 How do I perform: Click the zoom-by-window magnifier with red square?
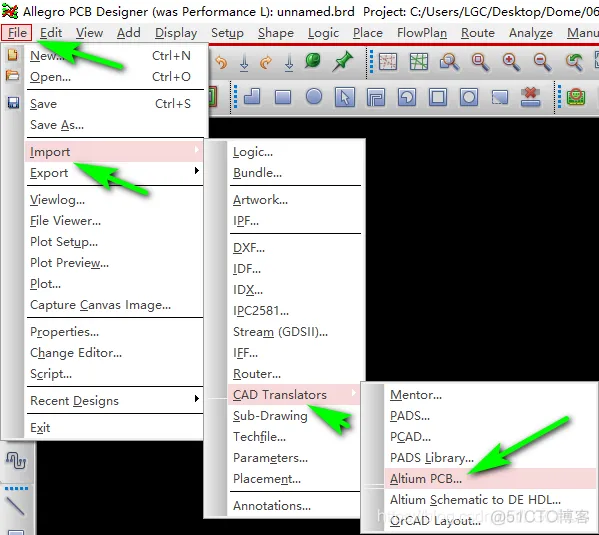480,62
